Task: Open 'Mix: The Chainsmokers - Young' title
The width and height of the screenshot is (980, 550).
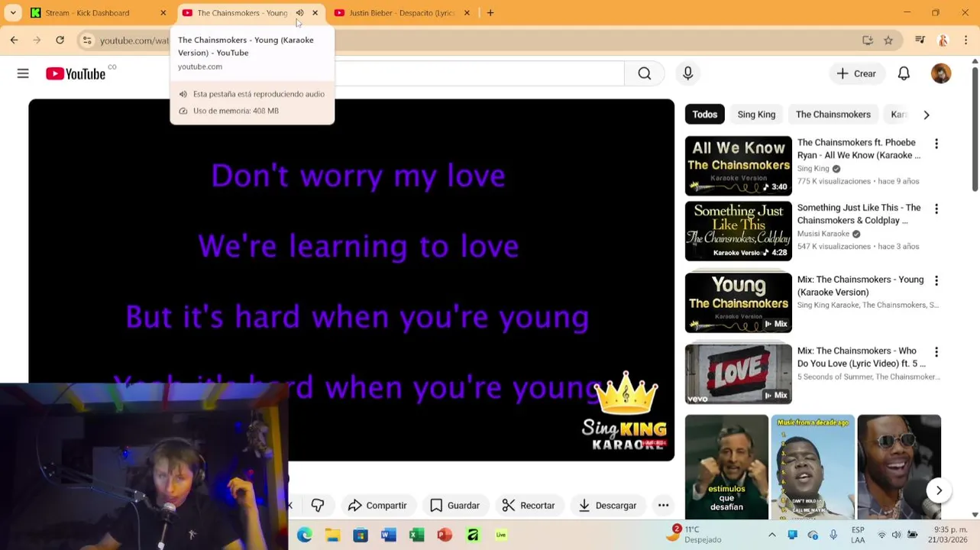Action: pos(860,286)
